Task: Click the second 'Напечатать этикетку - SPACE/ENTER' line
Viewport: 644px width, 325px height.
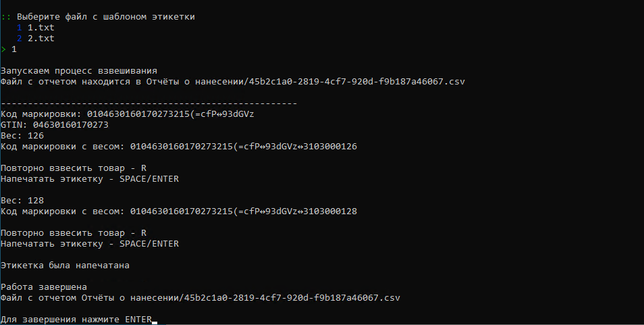Action: point(90,244)
